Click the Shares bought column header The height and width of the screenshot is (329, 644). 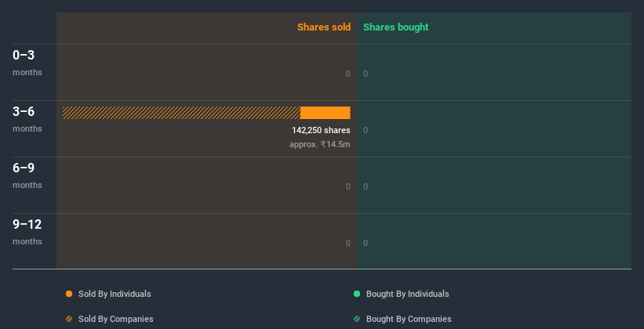pyautogui.click(x=396, y=27)
